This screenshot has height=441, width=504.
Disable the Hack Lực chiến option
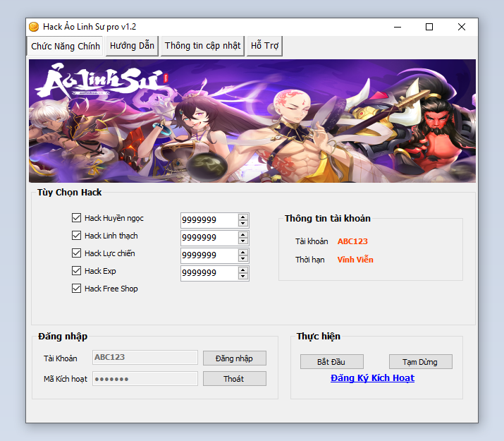tap(77, 253)
